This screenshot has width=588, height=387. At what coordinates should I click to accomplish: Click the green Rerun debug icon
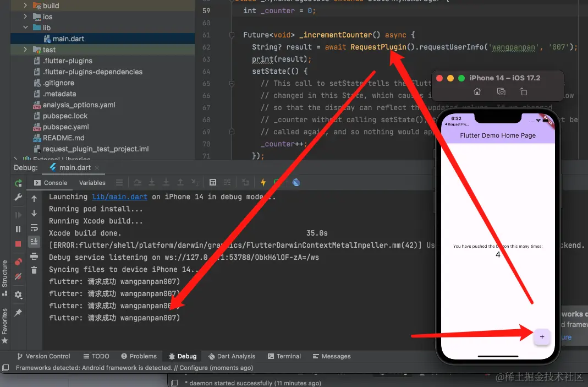[x=18, y=183]
